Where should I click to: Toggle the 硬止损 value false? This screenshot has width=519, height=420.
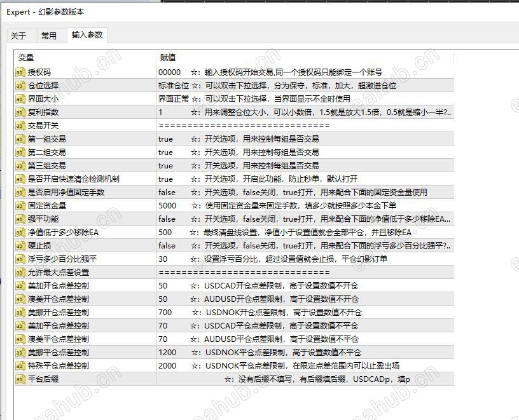pos(167,246)
